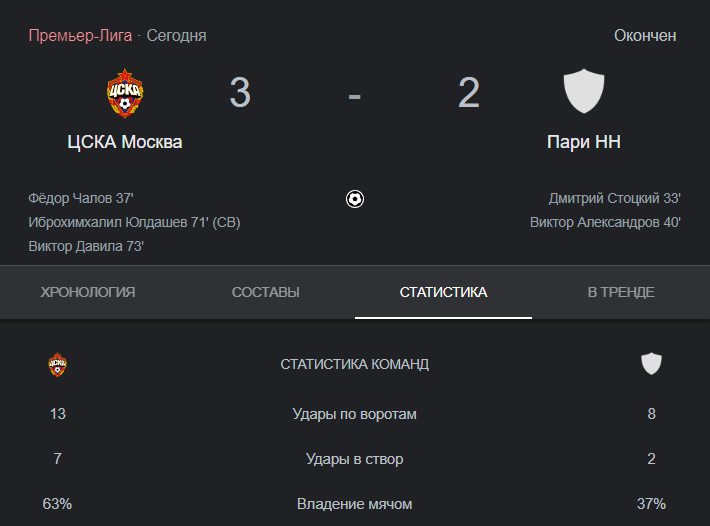
Task: Click the Пари НН shield logo
Action: tap(584, 91)
